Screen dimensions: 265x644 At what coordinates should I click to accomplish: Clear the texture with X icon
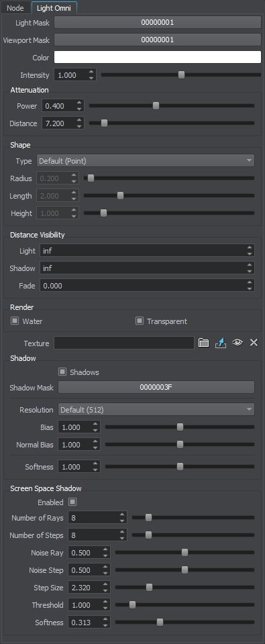254,343
